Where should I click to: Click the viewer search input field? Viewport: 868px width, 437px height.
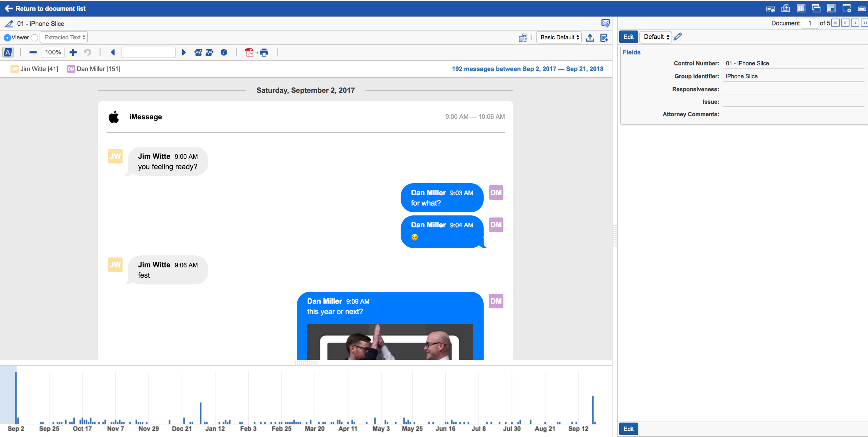click(x=148, y=52)
